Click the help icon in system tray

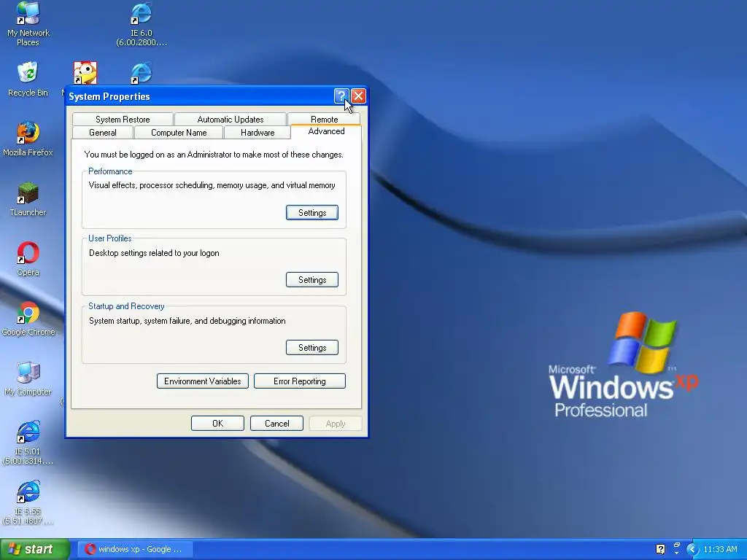coord(660,549)
